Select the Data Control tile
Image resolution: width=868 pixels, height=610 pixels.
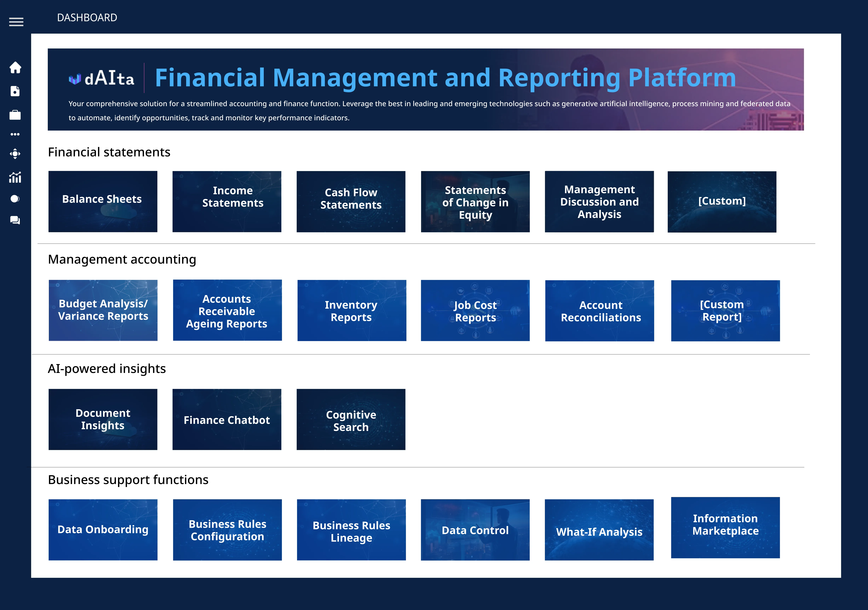(475, 530)
